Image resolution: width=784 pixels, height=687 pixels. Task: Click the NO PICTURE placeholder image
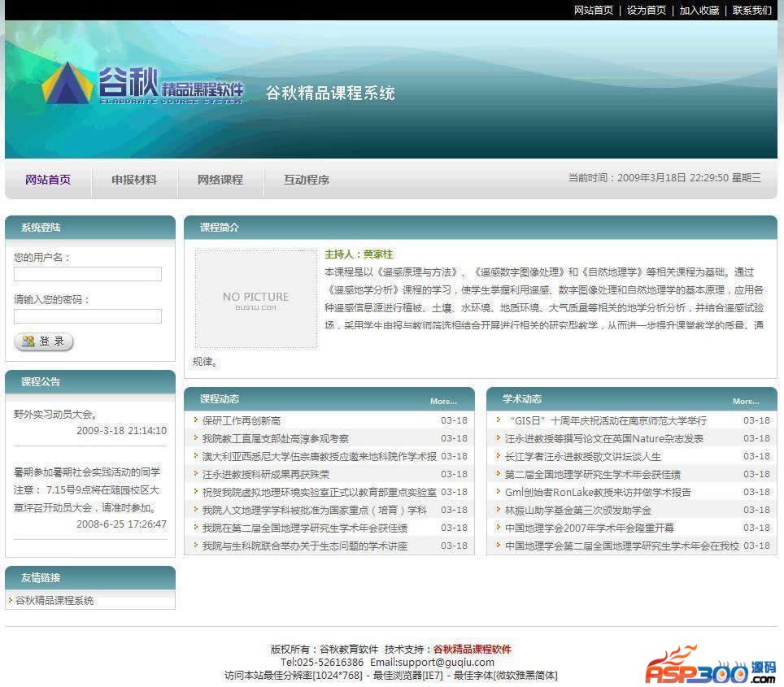[255, 299]
